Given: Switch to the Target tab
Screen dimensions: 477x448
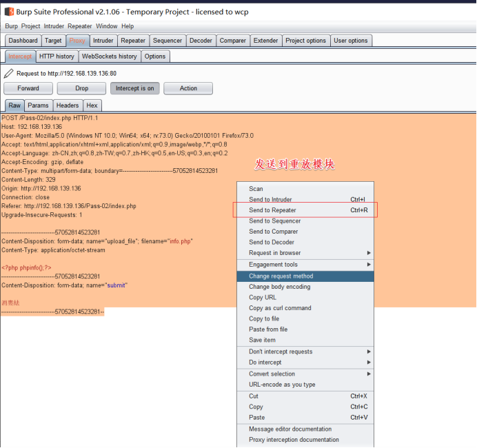Looking at the screenshot, I should pos(53,41).
